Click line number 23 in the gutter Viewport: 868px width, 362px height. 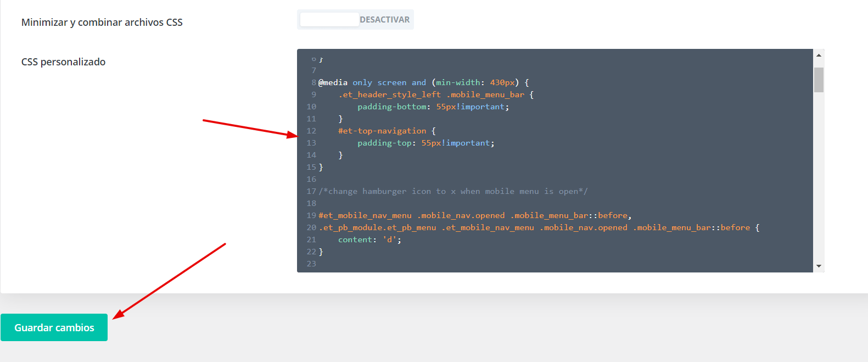pyautogui.click(x=311, y=264)
